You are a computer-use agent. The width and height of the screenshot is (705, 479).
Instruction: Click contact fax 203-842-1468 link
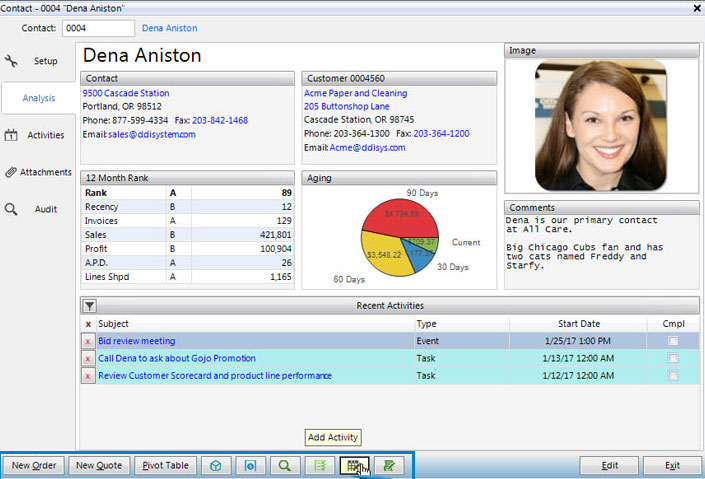(220, 121)
